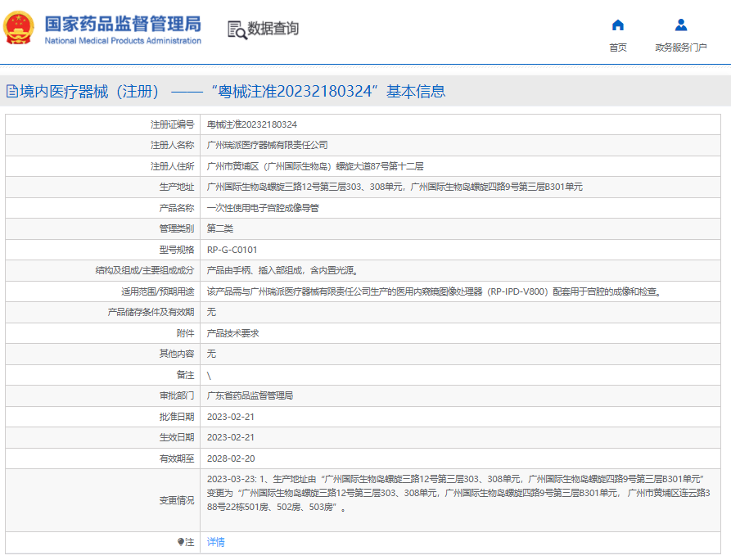
Task: Click National Medical Products Administration subtitle
Action: click(123, 41)
